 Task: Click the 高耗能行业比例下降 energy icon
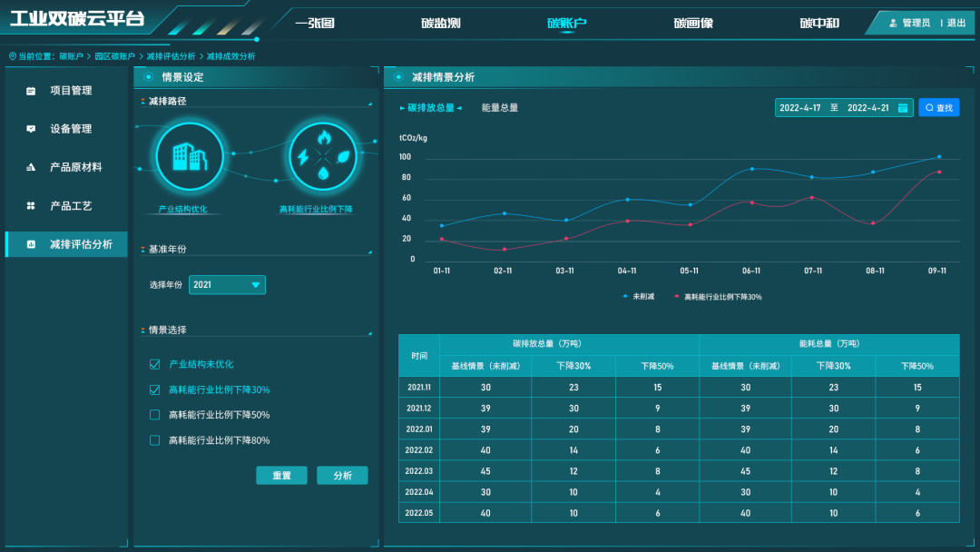(323, 156)
